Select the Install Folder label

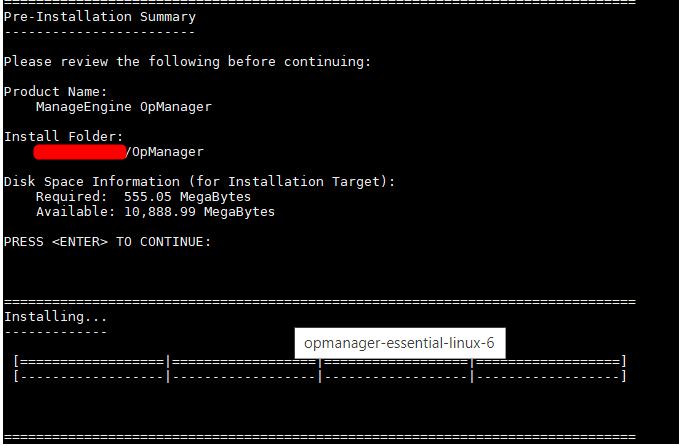point(64,136)
